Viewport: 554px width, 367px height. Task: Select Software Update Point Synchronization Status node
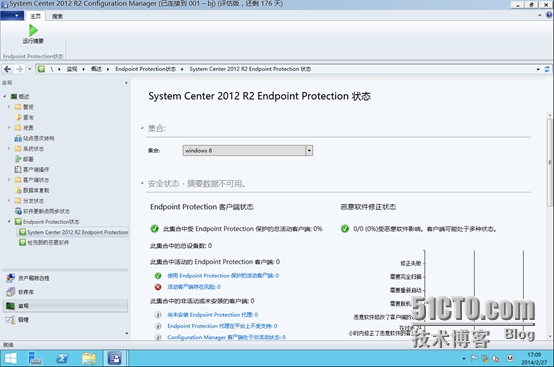point(42,211)
